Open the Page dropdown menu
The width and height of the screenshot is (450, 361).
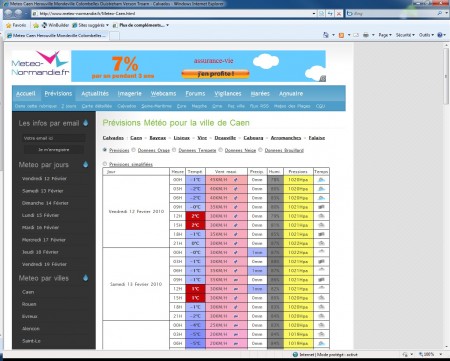click(x=385, y=35)
